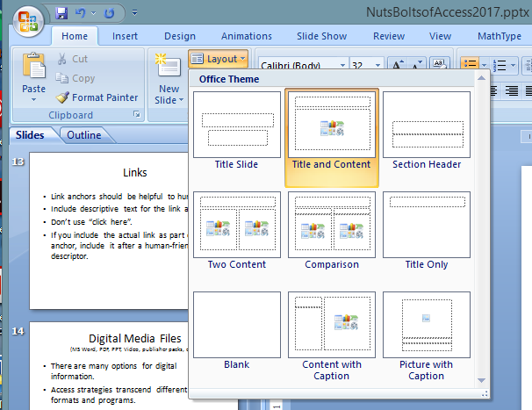
Task: Save the presentation with the floppy icon
Action: (61, 13)
